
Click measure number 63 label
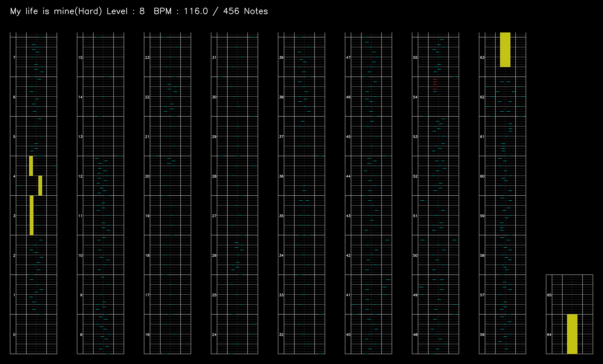pos(482,57)
